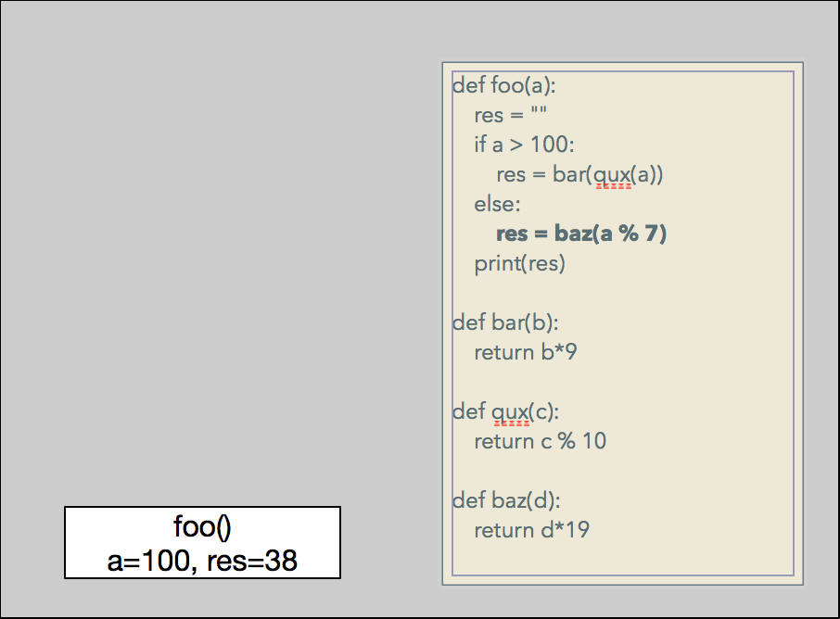Click the 'def baz(d):' definition line
Screen dimensions: 840x619
506,501
